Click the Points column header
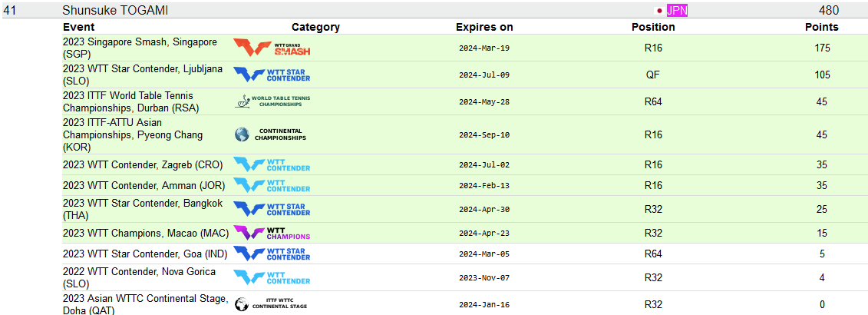868x315 pixels. pyautogui.click(x=822, y=27)
